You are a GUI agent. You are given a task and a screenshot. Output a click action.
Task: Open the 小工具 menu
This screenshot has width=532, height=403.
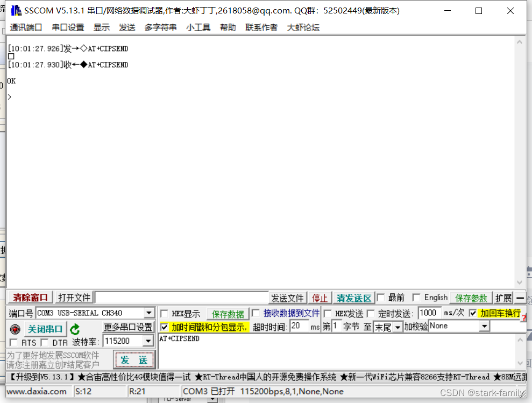[198, 27]
